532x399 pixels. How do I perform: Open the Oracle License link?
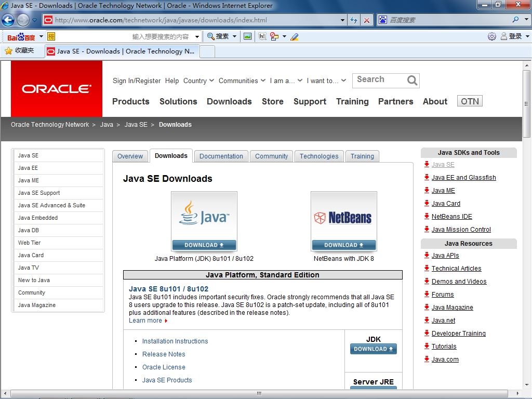tap(164, 367)
